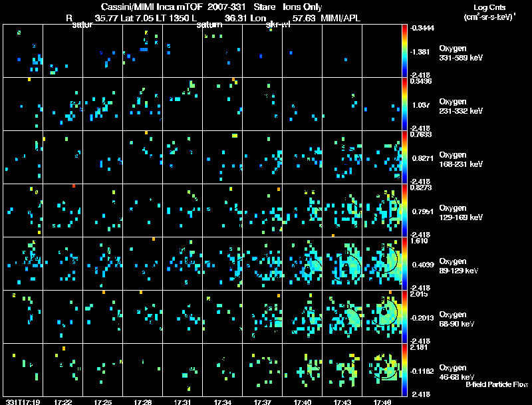
Task: Click the 17:28 time axis label
Action: coord(142,402)
